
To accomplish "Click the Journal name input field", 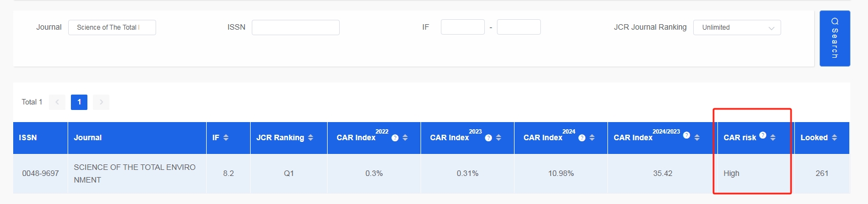I will pos(112,27).
